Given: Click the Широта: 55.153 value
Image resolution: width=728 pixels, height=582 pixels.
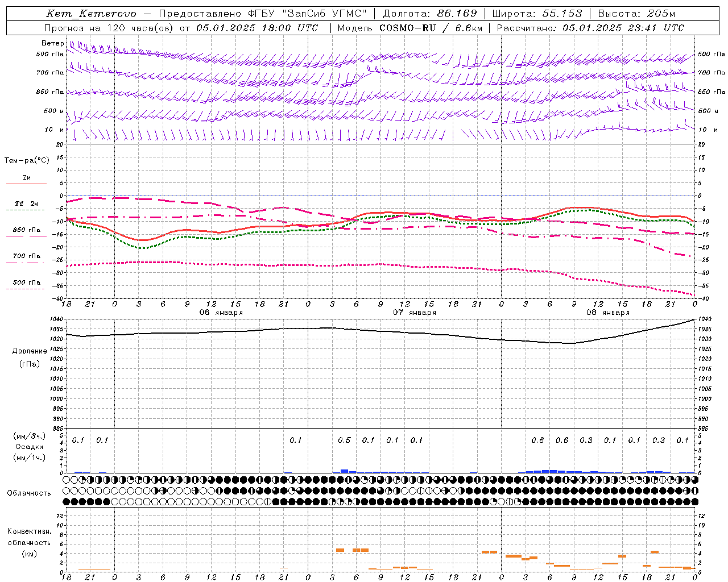Looking at the screenshot, I should coord(537,14).
